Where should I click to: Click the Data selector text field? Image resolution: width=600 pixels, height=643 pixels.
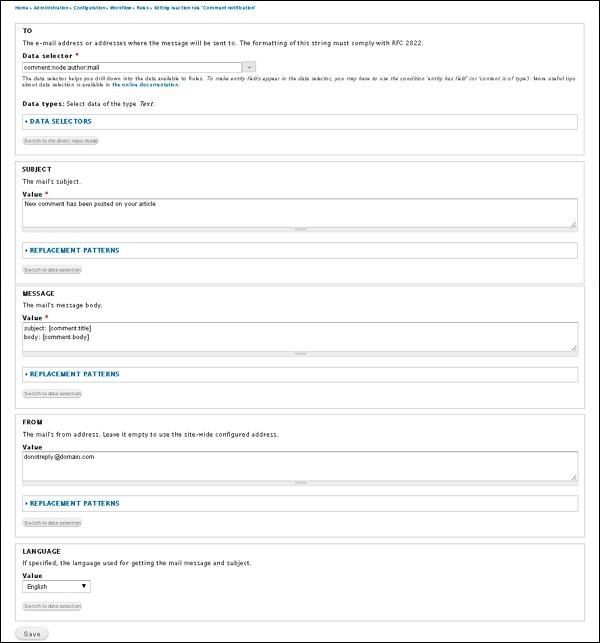click(131, 67)
